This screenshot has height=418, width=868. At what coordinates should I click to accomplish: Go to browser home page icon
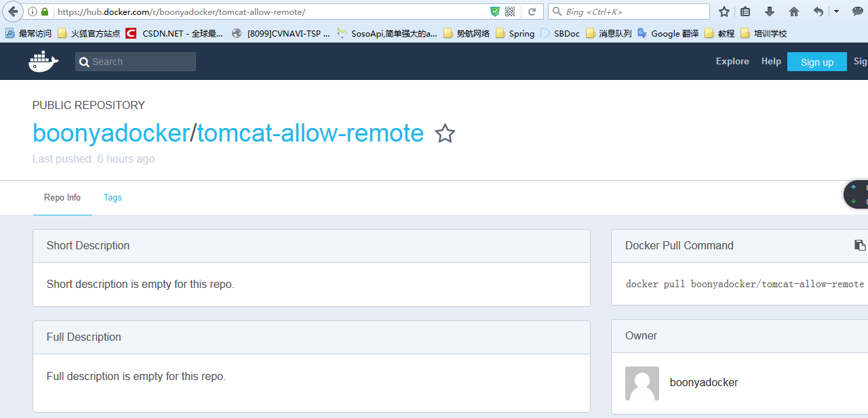pyautogui.click(x=794, y=12)
